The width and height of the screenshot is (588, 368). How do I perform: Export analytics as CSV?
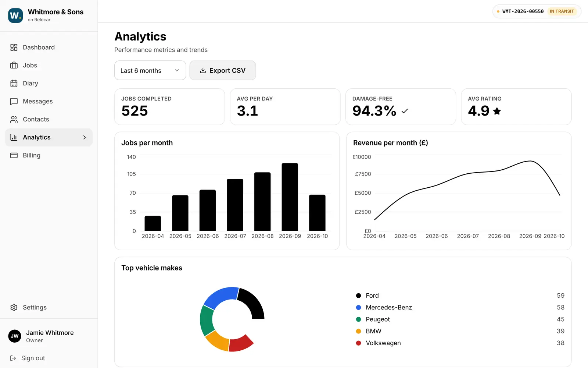[223, 71]
